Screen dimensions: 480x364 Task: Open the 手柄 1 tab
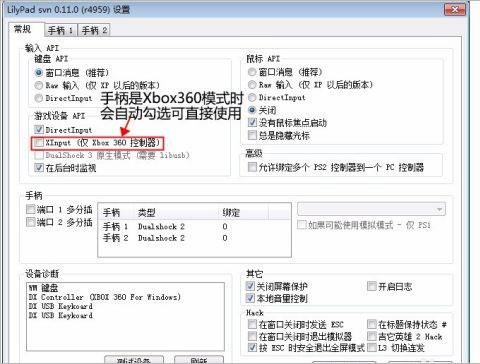[x=61, y=31]
